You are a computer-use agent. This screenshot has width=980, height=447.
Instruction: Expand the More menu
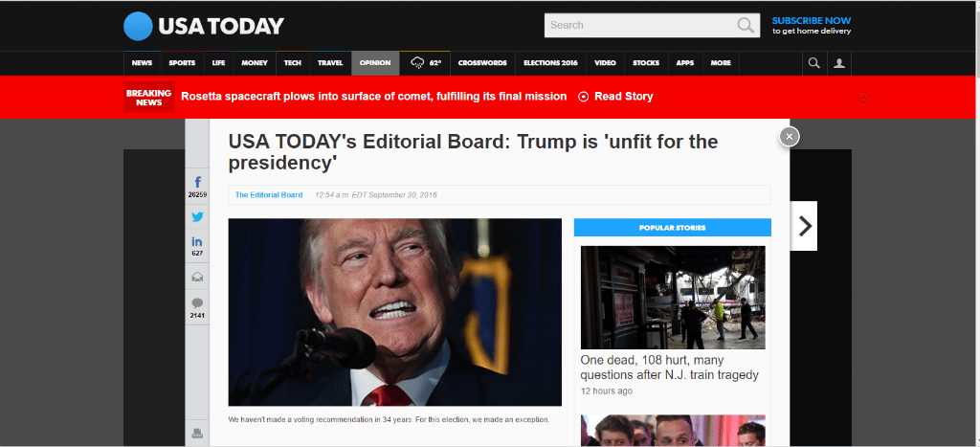point(721,63)
